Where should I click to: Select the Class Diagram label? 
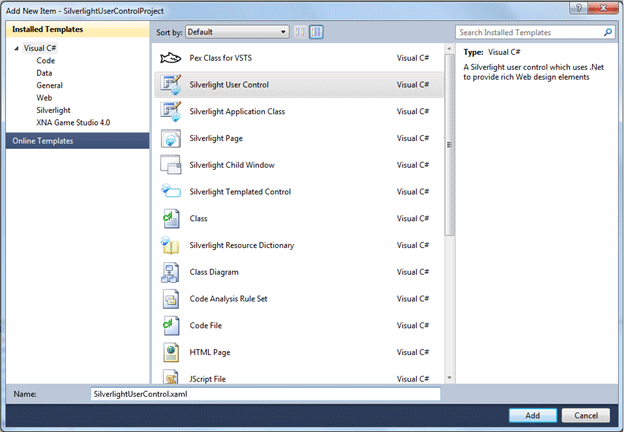214,272
